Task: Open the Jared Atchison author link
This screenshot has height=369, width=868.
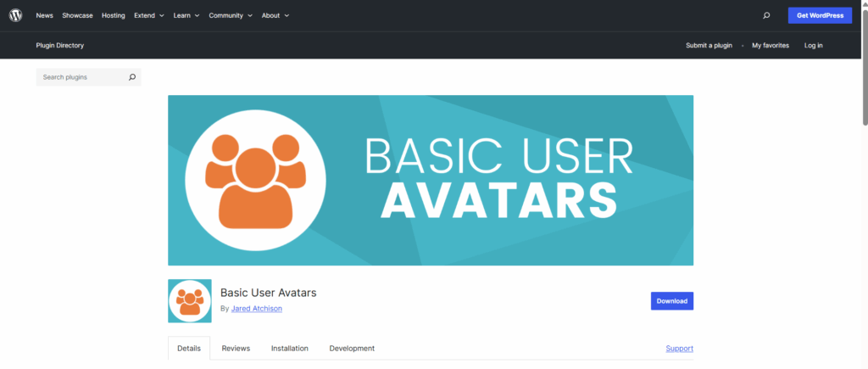Action: 256,309
